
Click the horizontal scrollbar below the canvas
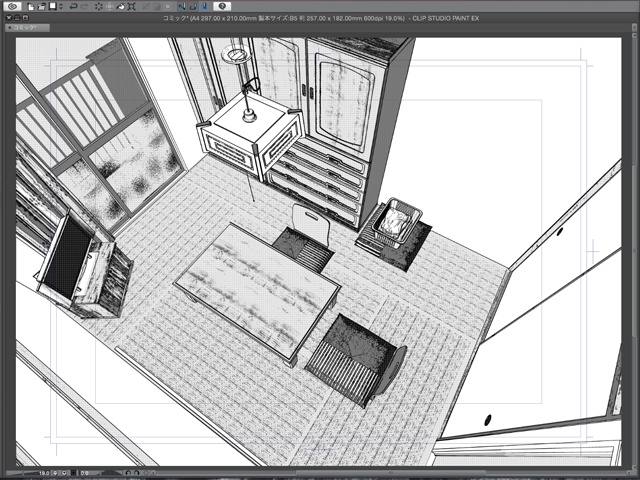pyautogui.click(x=392, y=473)
